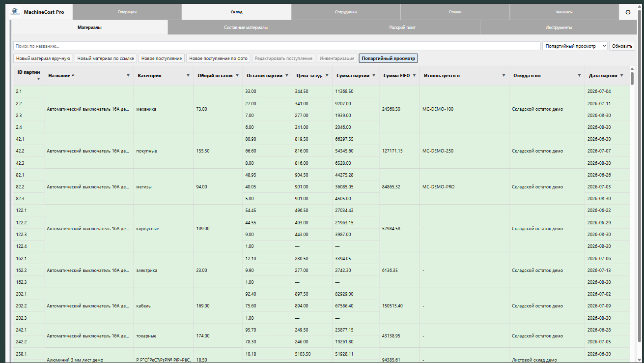Open the Финансы tab
The image size is (644, 363).
click(564, 12)
